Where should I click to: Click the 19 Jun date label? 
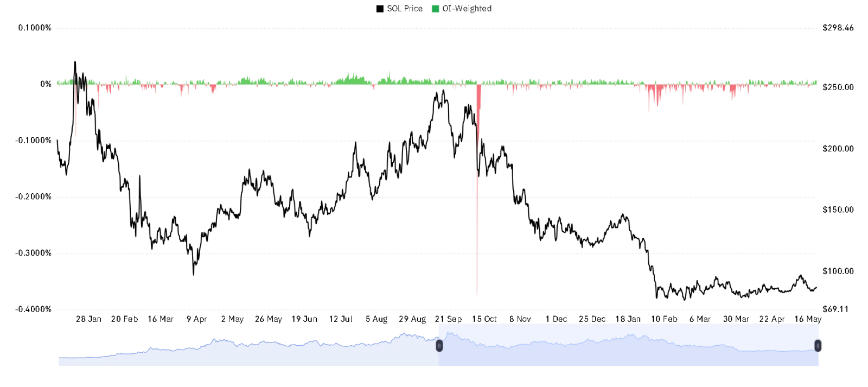click(x=304, y=319)
